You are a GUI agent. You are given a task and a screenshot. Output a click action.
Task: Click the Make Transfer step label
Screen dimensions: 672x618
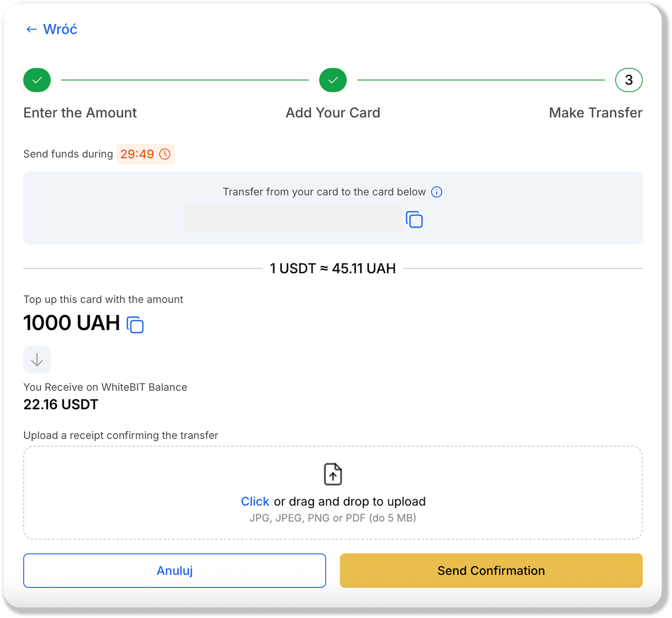[x=595, y=113]
